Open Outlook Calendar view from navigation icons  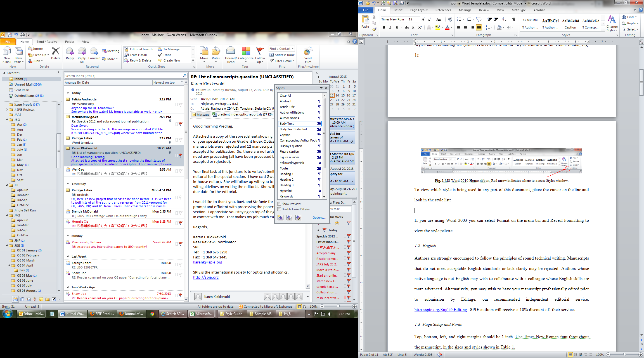pyautogui.click(x=22, y=299)
